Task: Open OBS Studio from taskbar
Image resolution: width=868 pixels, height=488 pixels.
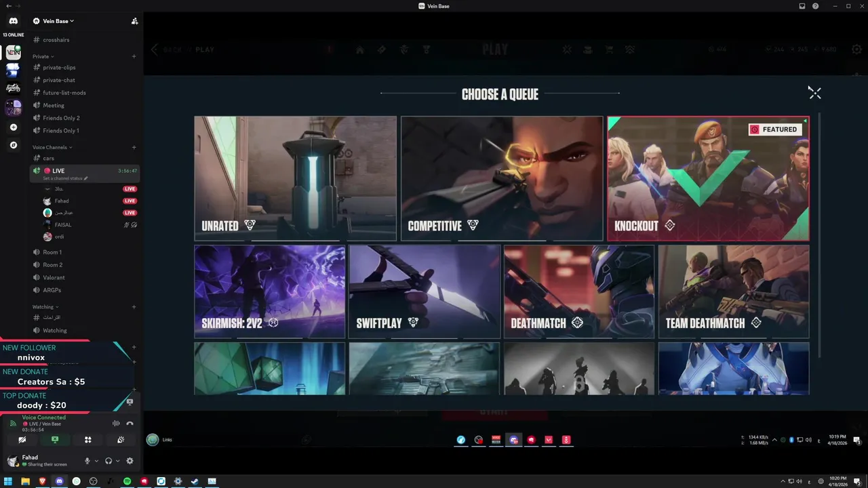Action: pos(94,481)
